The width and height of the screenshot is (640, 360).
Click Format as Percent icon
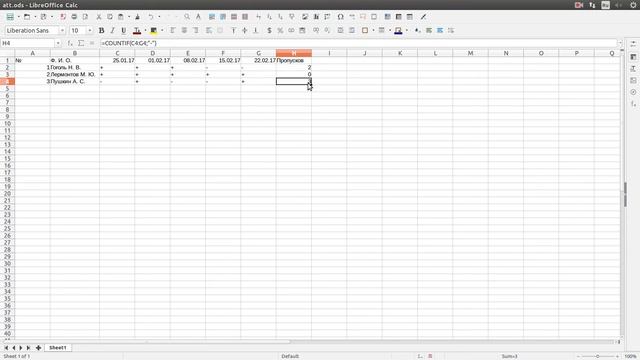280,30
